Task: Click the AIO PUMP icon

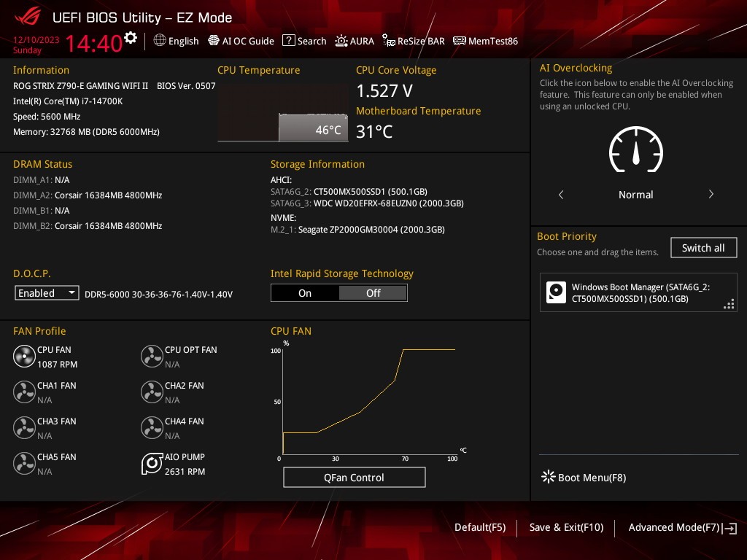Action: (152, 464)
